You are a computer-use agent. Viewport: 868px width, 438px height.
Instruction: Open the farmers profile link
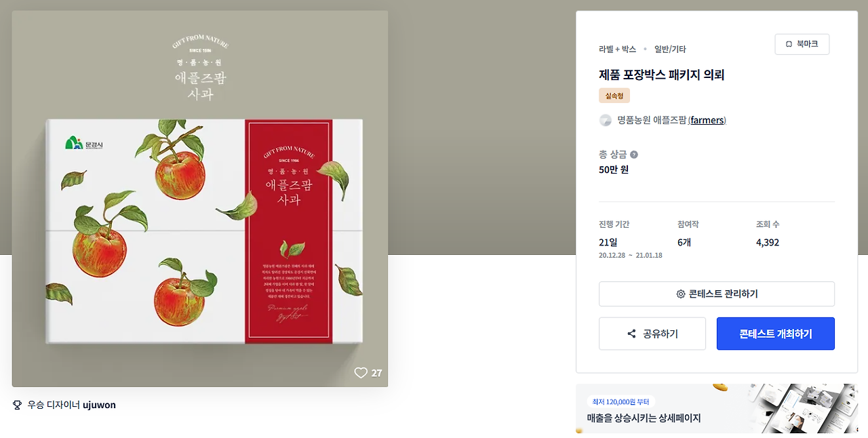tap(707, 120)
